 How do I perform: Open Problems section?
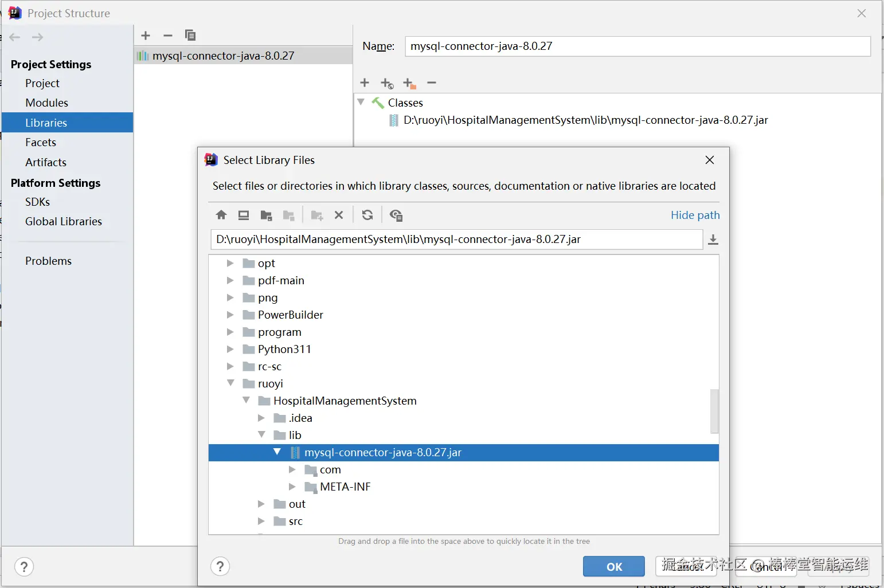[48, 261]
